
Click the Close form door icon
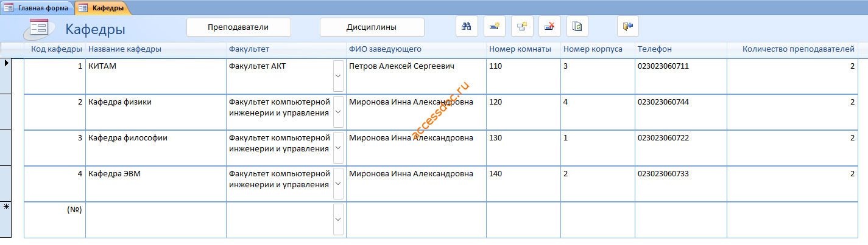627,27
